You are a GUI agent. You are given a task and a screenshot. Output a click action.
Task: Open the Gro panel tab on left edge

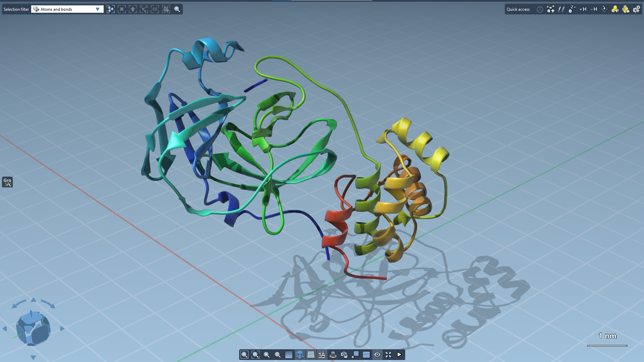click(x=7, y=182)
